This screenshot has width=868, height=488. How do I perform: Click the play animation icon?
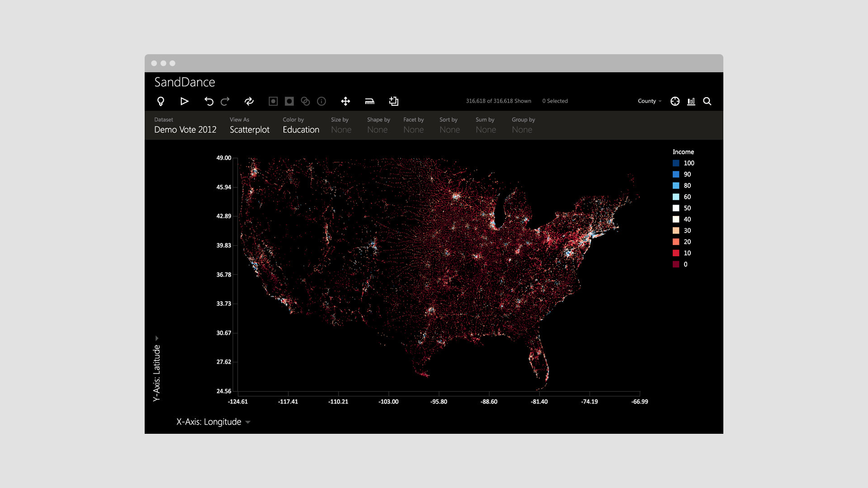[184, 101]
